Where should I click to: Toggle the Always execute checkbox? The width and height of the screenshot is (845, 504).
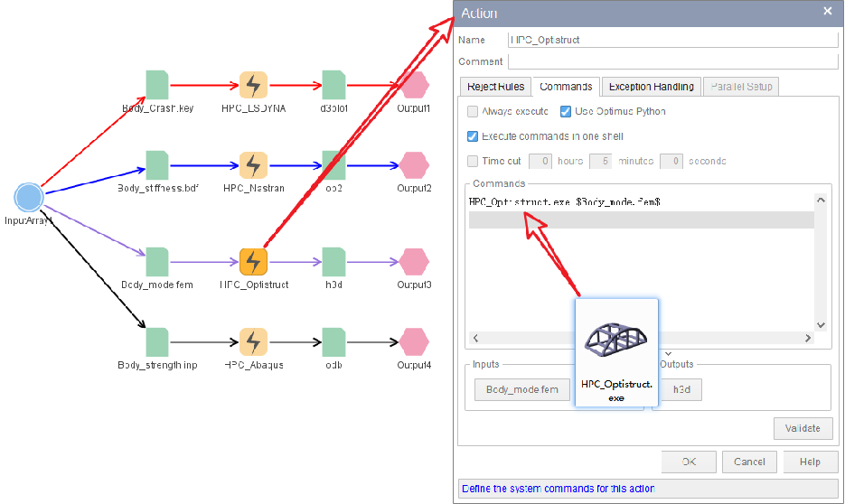coord(473,111)
